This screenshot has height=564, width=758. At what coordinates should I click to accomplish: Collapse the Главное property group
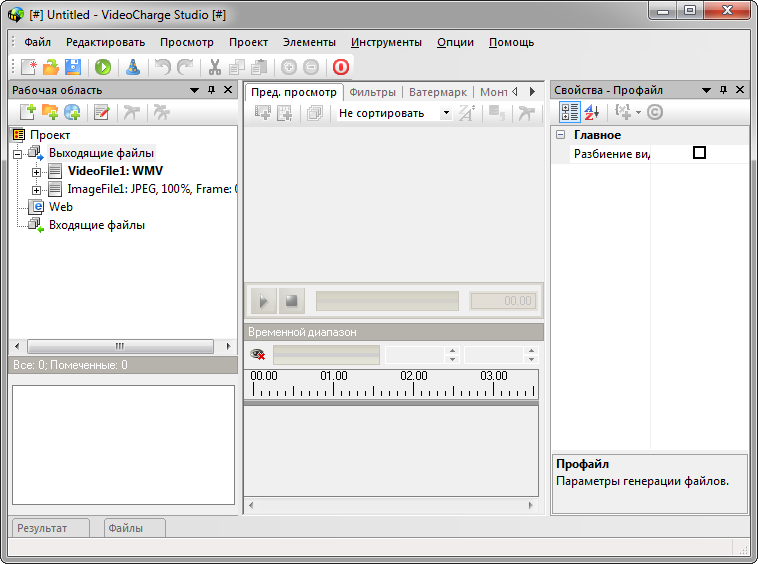point(560,135)
